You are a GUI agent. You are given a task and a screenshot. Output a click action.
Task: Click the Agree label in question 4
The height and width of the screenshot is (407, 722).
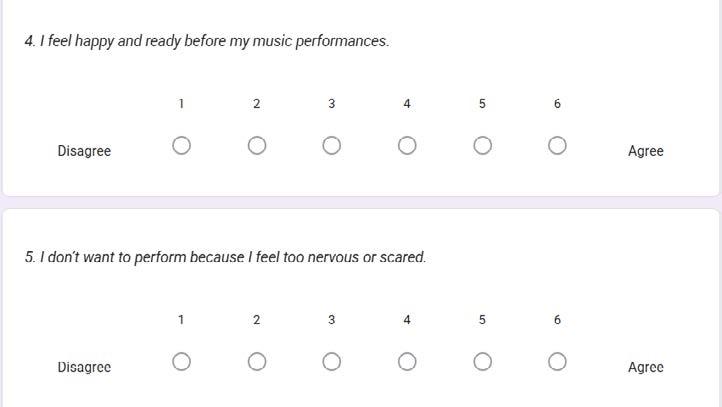coord(645,151)
